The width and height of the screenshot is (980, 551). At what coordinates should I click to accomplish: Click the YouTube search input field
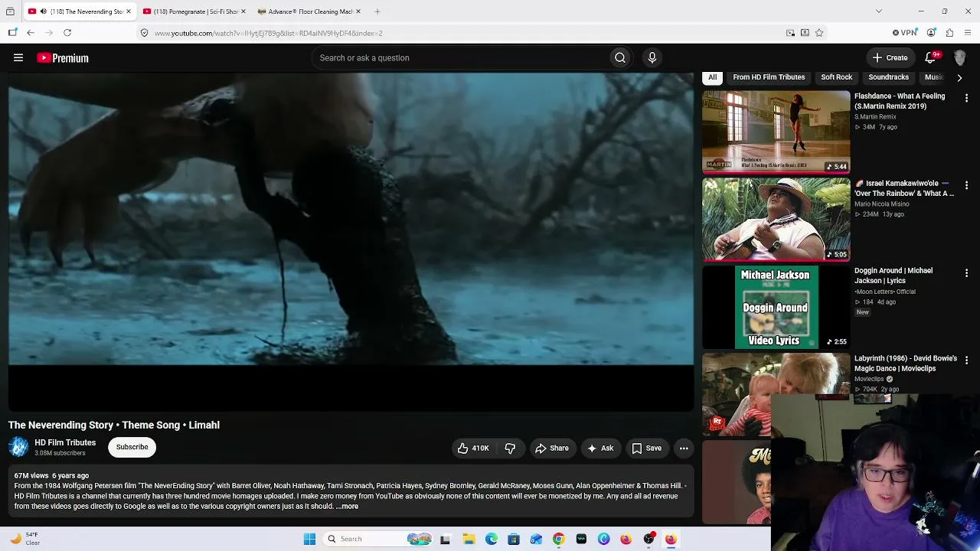[x=459, y=57]
